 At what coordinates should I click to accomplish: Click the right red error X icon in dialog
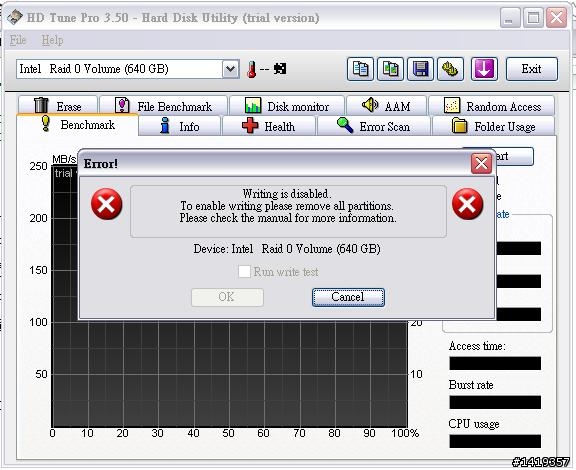(468, 204)
